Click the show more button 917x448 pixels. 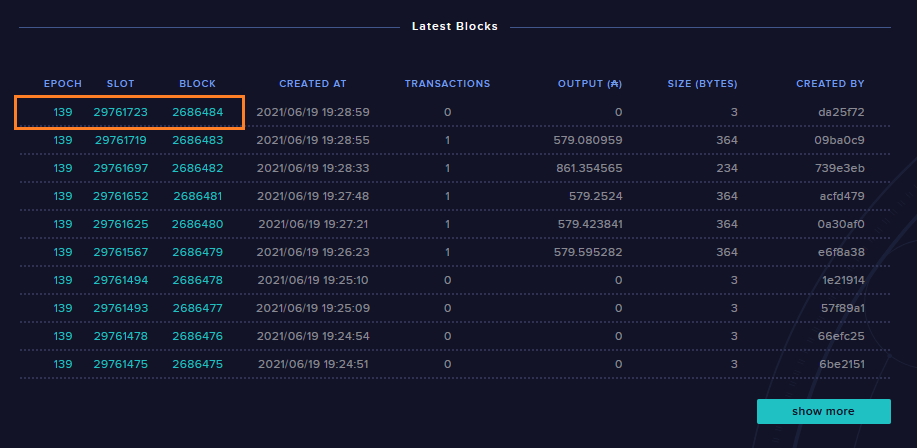click(x=823, y=411)
